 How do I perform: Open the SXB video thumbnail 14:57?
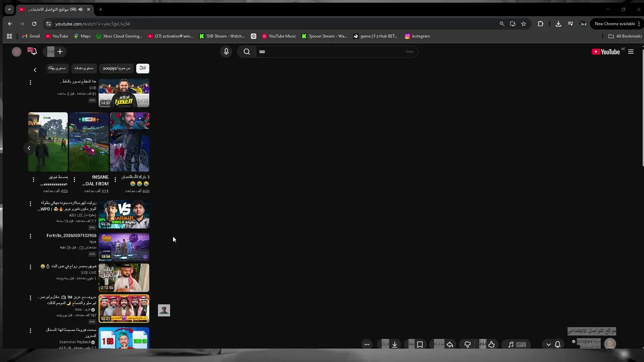[124, 93]
